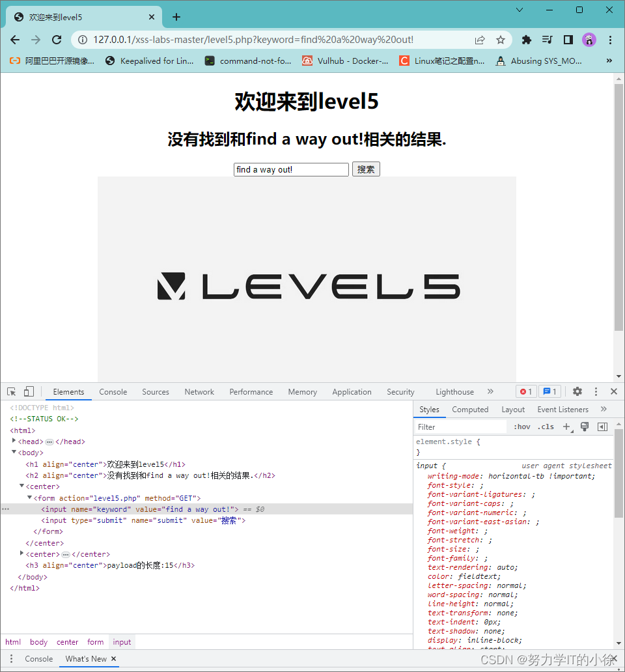The width and height of the screenshot is (625, 672).
Task: Click the Styles Filter input
Action: [461, 427]
